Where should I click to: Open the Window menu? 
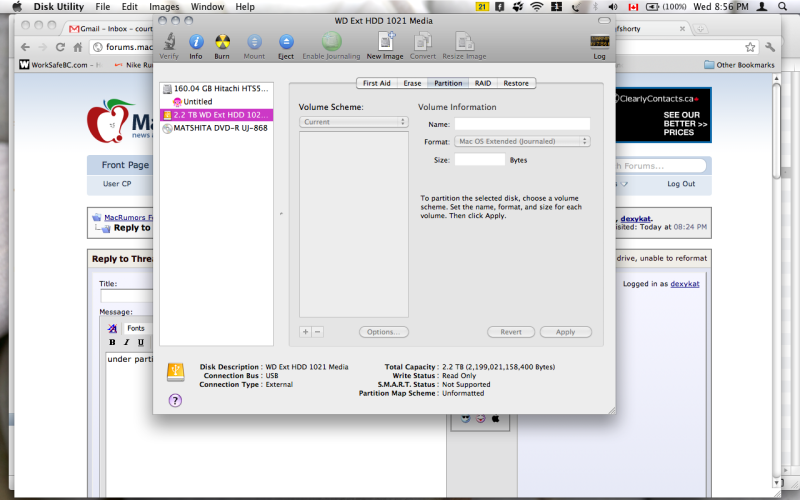[x=207, y=7]
